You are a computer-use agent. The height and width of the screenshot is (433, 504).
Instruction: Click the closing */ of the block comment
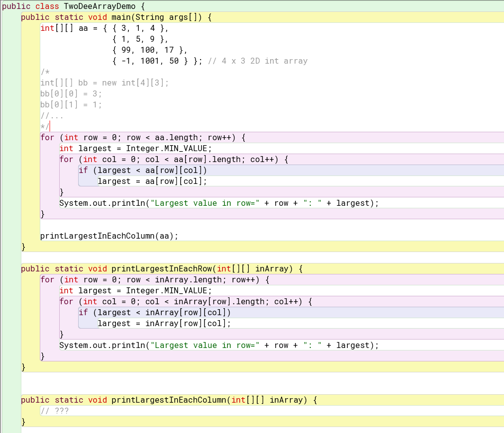[x=44, y=126]
